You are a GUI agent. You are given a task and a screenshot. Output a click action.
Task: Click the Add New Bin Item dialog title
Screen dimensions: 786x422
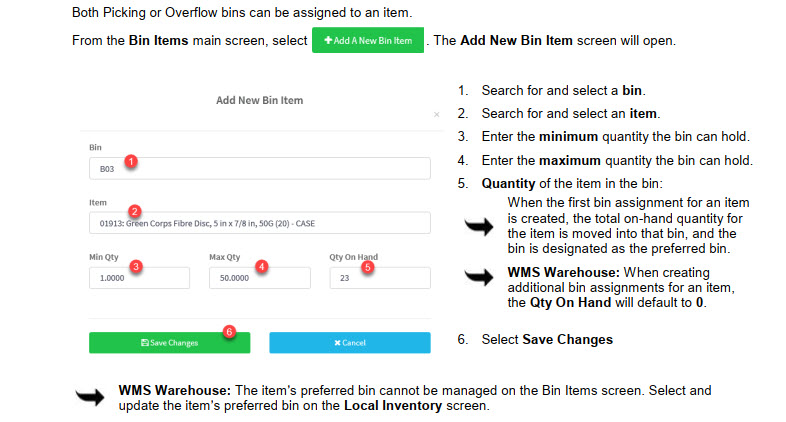point(259,101)
